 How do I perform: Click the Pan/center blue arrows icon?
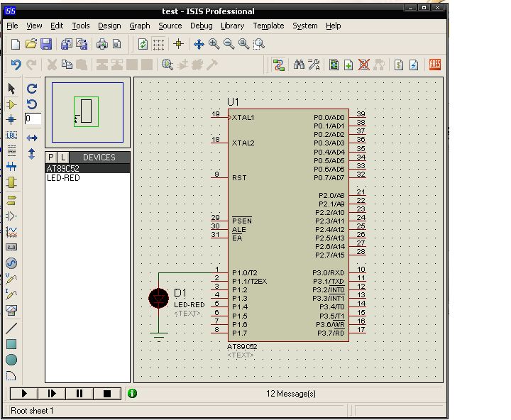point(199,44)
